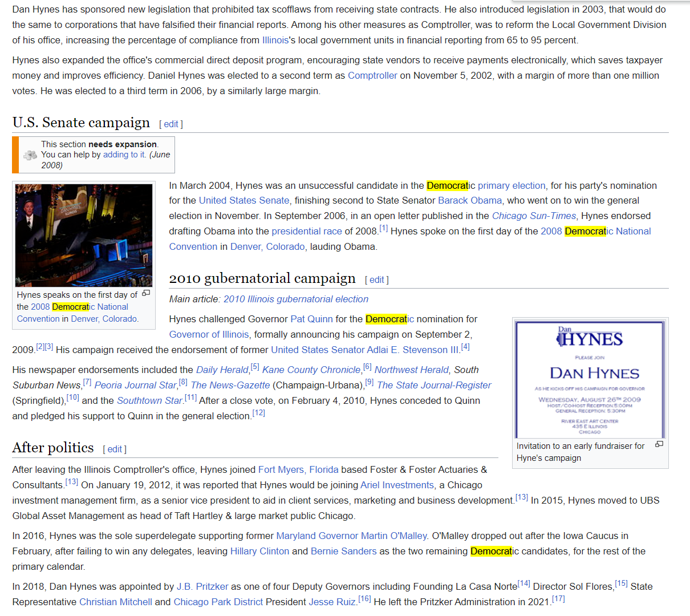Visit the Jesse Ruiz article

click(332, 602)
